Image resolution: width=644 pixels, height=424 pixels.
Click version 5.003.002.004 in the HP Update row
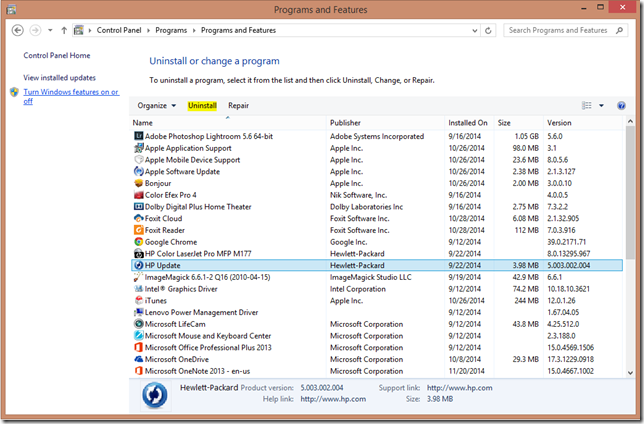568,265
